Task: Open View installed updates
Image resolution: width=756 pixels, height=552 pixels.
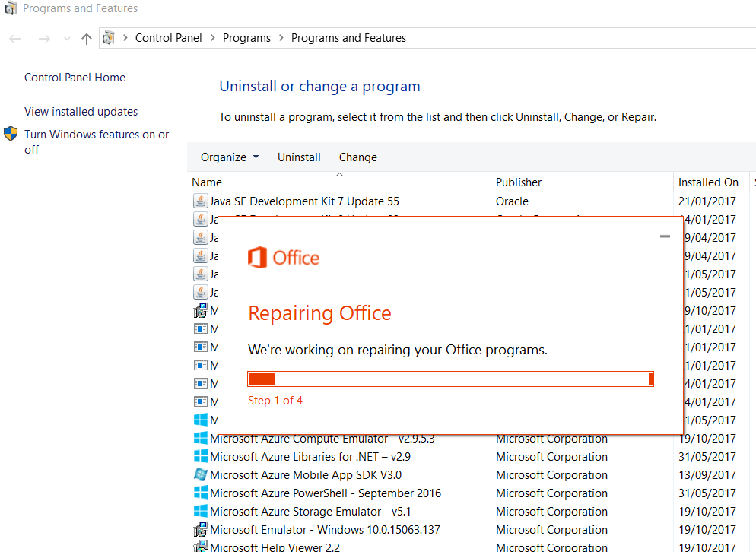Action: [81, 112]
